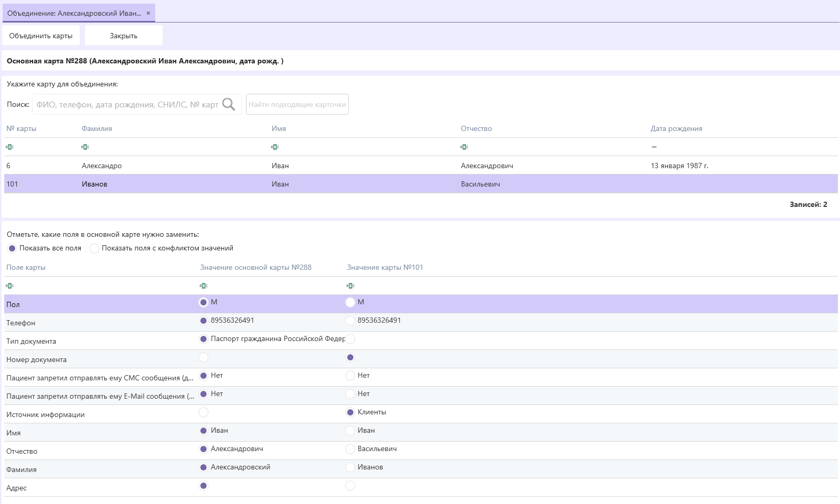This screenshot has width=840, height=504.
Task: Select the Тип документа row label
Action: (31, 341)
